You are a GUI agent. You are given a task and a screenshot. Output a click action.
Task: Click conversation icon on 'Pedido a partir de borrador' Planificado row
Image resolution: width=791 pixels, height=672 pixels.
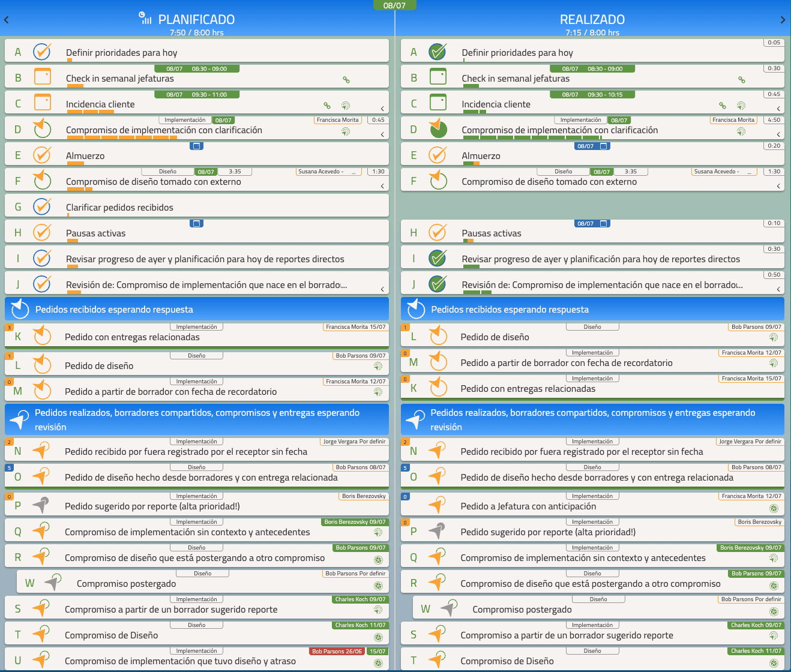click(378, 392)
